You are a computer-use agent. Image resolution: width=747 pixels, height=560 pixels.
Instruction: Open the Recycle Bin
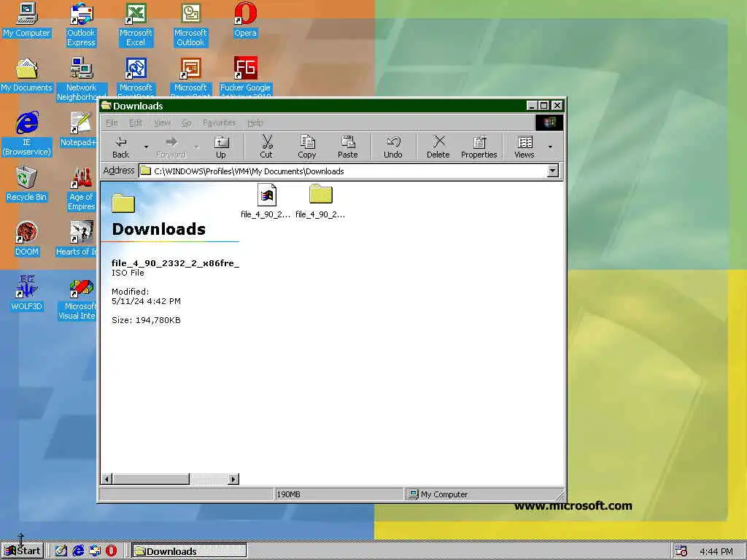(x=27, y=184)
